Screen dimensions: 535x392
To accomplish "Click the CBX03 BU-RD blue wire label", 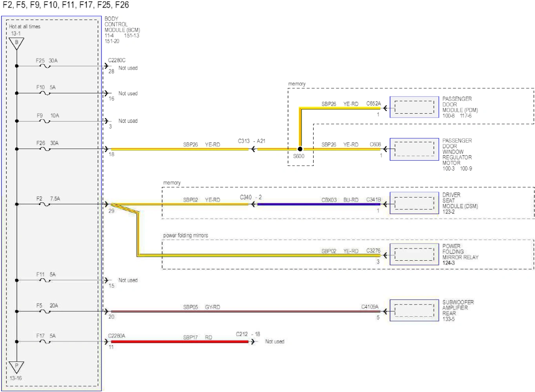I will 340,200.
